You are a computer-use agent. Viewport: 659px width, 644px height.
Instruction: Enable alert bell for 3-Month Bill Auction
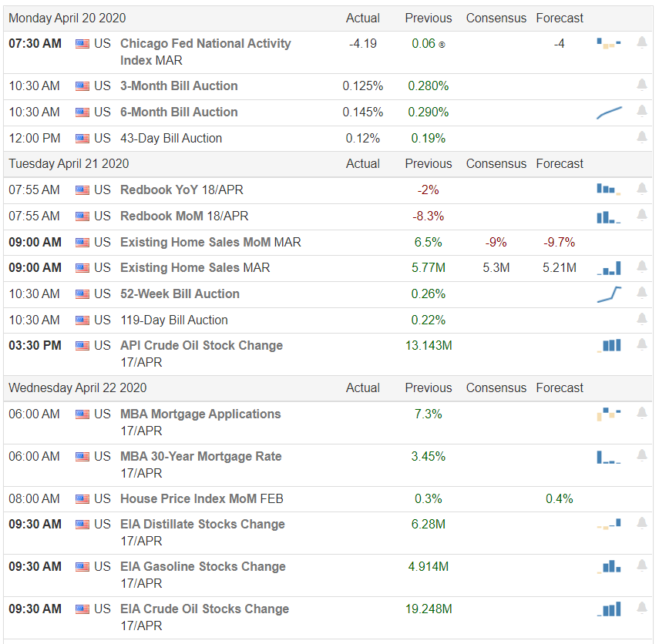(x=642, y=85)
